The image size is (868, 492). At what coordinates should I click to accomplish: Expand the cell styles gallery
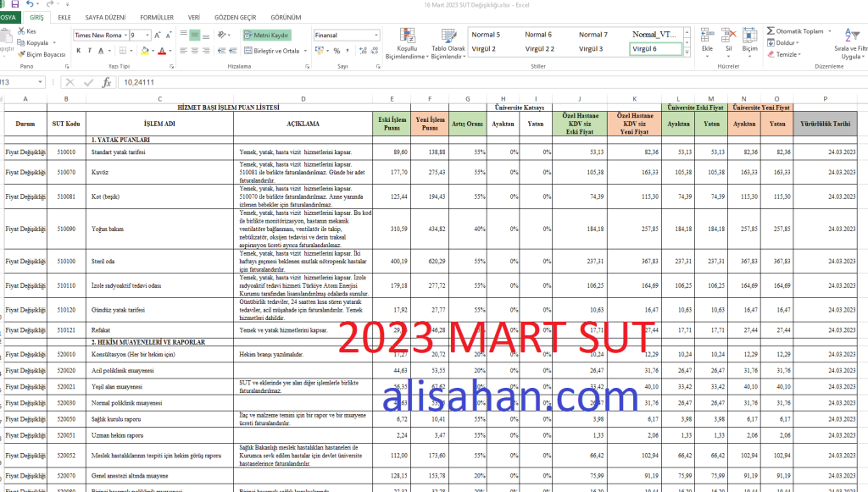click(687, 49)
